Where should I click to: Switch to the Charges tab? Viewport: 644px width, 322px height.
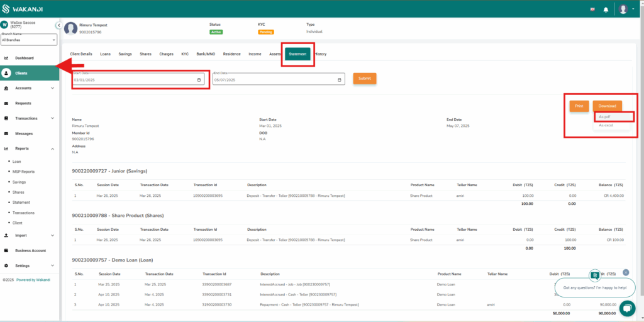pyautogui.click(x=166, y=54)
